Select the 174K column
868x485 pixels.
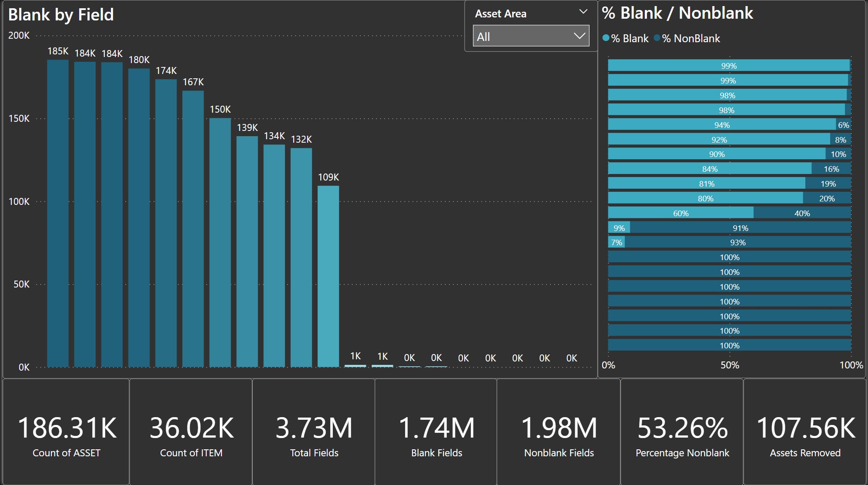(x=166, y=223)
